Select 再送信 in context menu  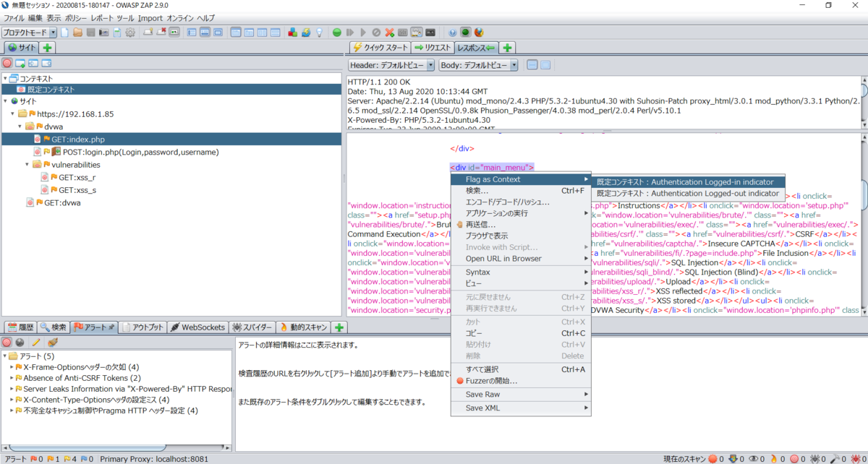[x=521, y=225]
